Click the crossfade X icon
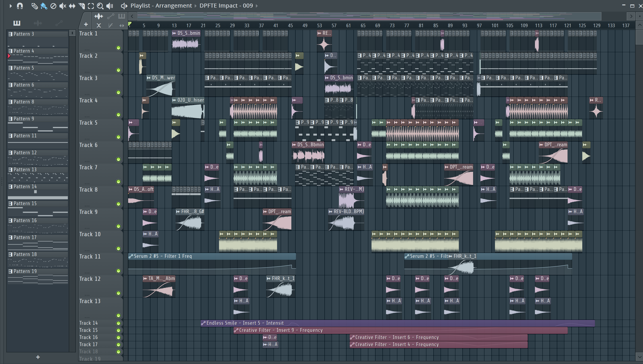643x364 pixels. point(99,25)
